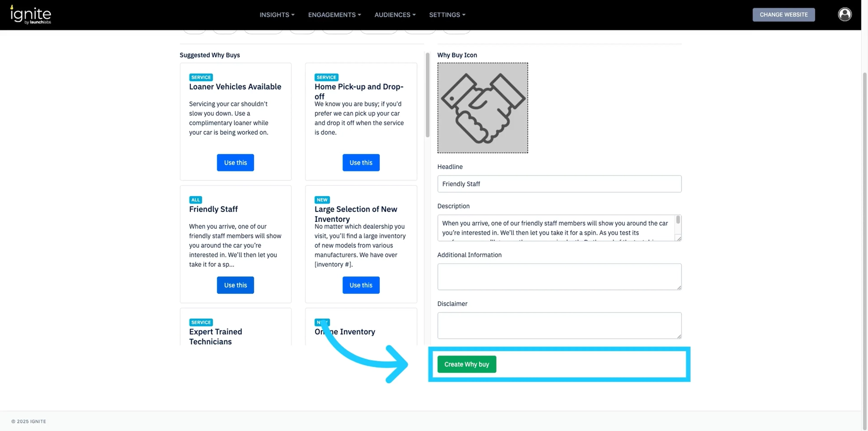Click the SERVICE badge on Loaner Vehicles
Image resolution: width=868 pixels, height=431 pixels.
tap(201, 77)
